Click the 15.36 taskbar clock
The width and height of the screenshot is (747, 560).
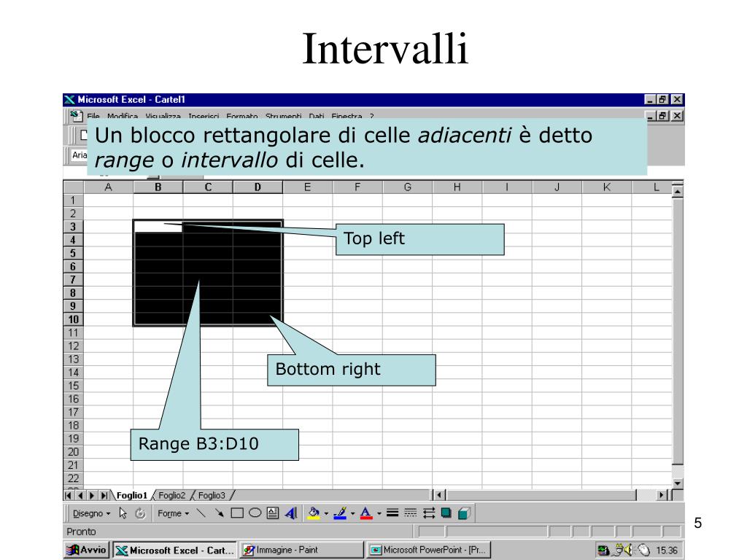(667, 551)
